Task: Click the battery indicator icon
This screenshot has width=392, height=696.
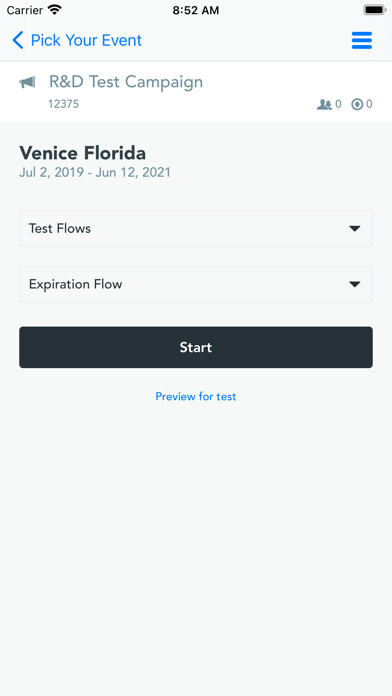Action: click(x=375, y=10)
